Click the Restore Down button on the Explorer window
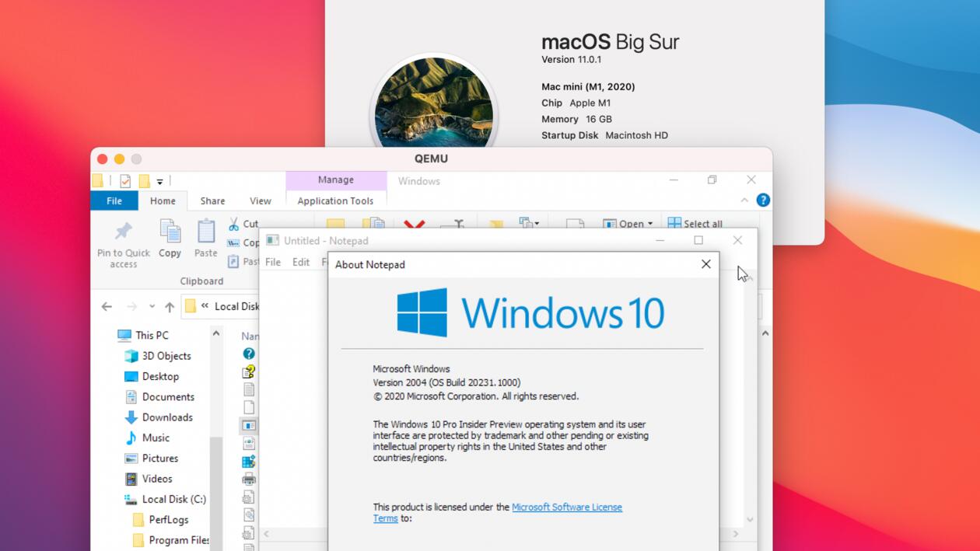This screenshot has width=980, height=551. click(712, 180)
